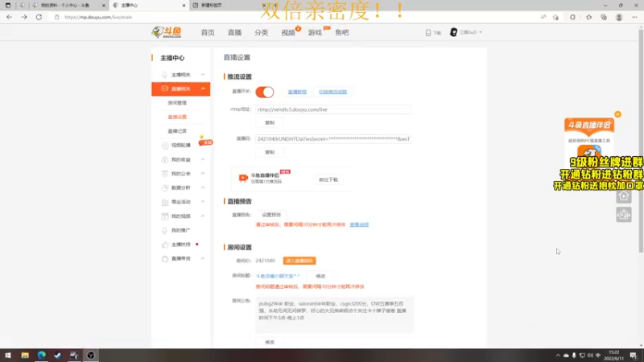Screen dimensions: 644x362
Task: Open 鱼吧 in the top navigation
Action: coord(341,32)
